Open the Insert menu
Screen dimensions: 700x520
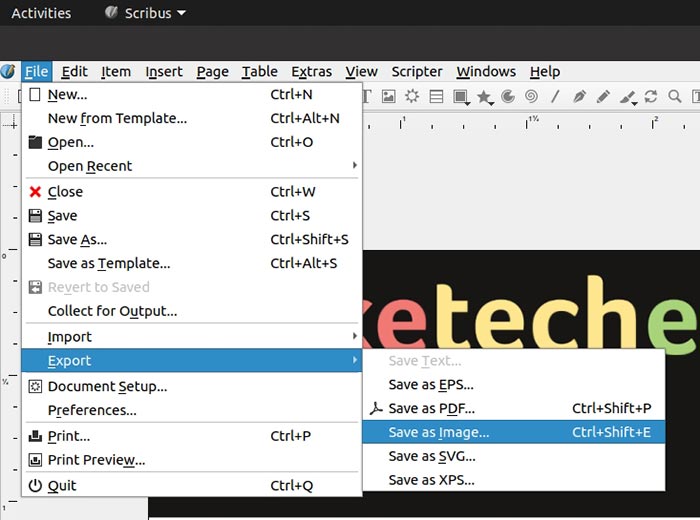(x=164, y=71)
